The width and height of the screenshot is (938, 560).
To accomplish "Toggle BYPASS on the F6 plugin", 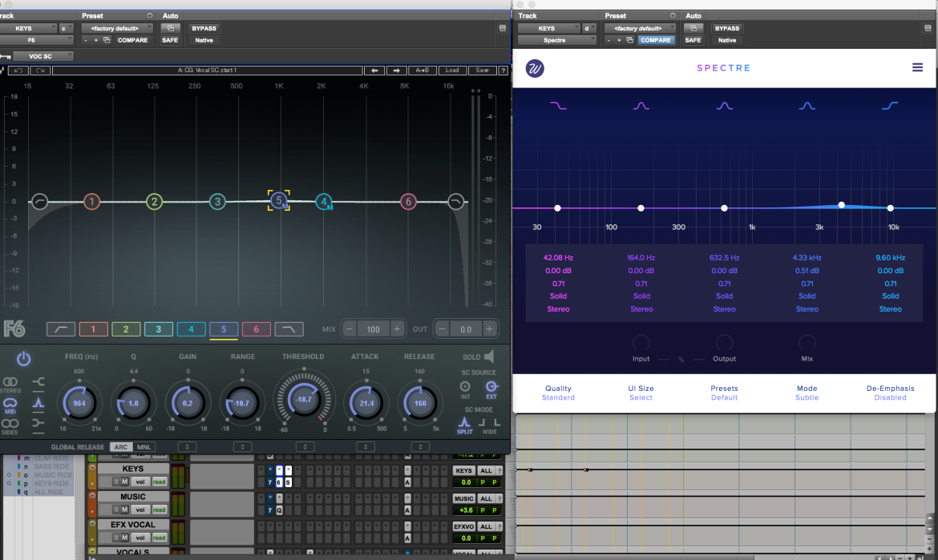I will 204,28.
